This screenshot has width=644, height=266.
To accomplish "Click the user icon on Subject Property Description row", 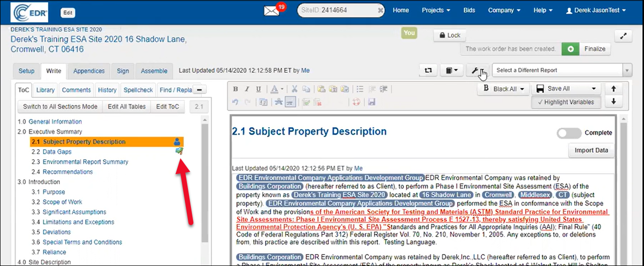I will 177,142.
